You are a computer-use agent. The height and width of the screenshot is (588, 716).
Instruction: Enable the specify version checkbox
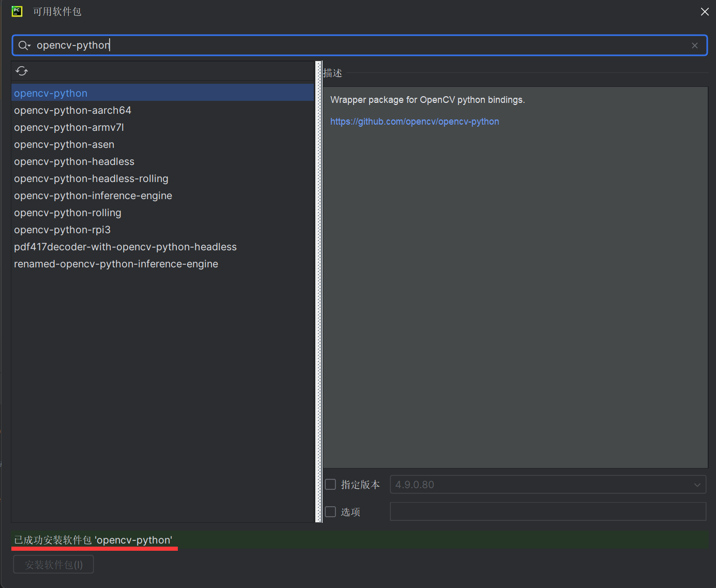pos(330,485)
